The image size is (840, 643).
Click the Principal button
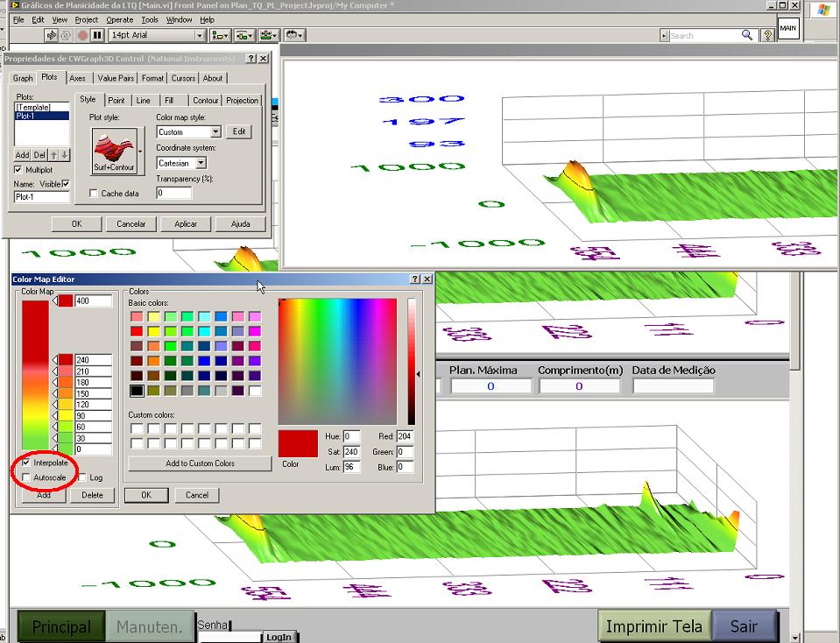[61, 626]
